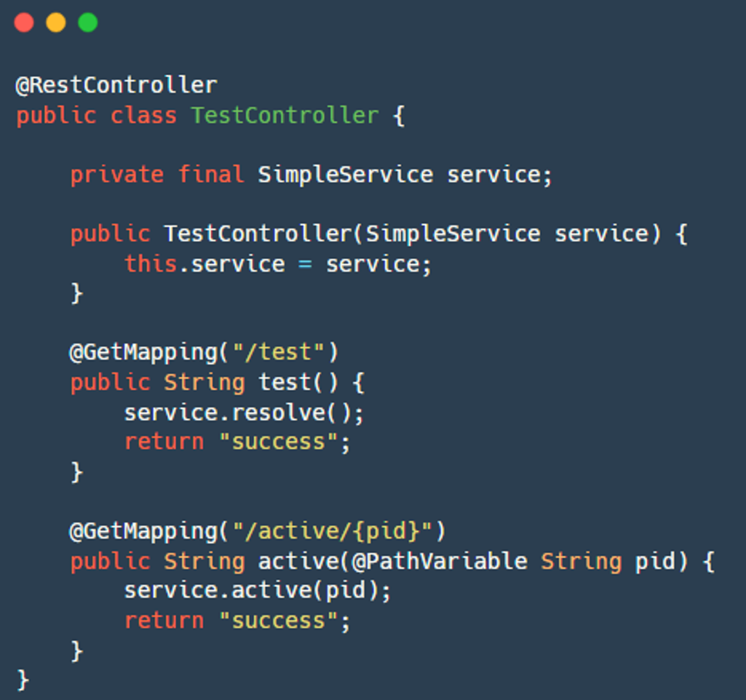The image size is (746, 700).
Task: Click the @RestController annotation
Action: click(116, 85)
